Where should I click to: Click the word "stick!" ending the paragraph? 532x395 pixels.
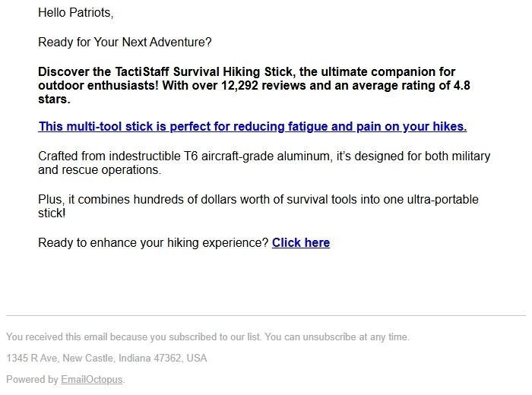[52, 213]
